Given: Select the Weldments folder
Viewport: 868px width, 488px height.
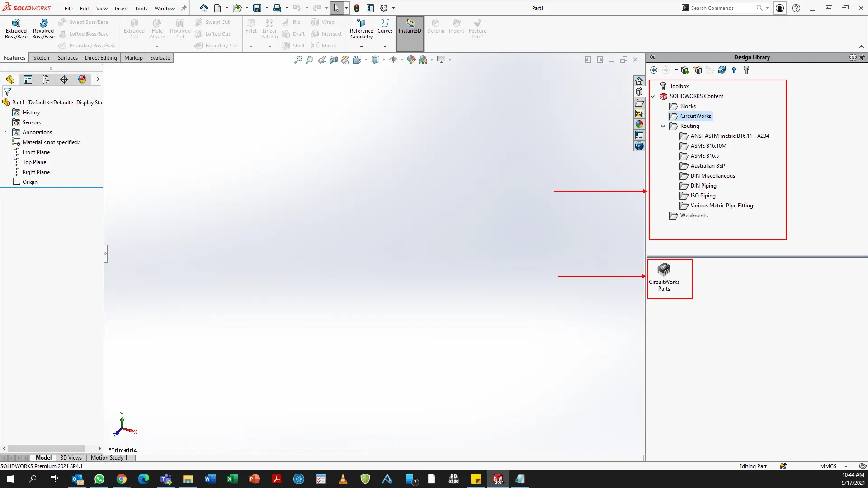Looking at the screenshot, I should (x=693, y=216).
